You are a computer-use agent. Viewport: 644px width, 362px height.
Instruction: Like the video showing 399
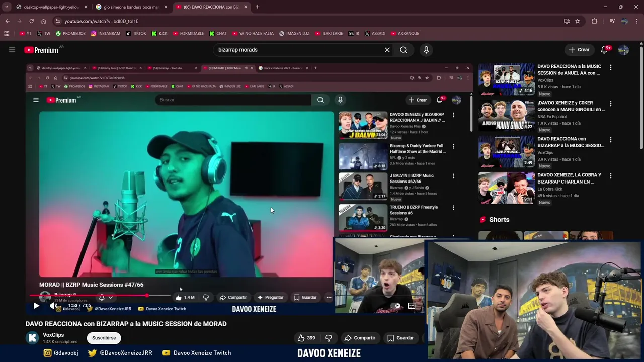pos(306,338)
